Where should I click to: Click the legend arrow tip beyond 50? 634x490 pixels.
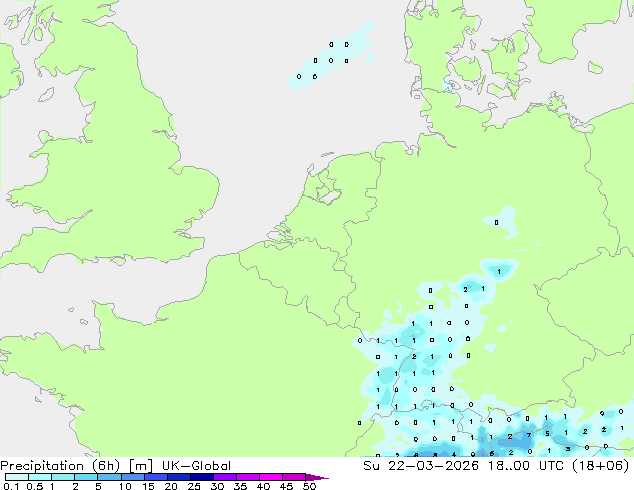tap(317, 477)
